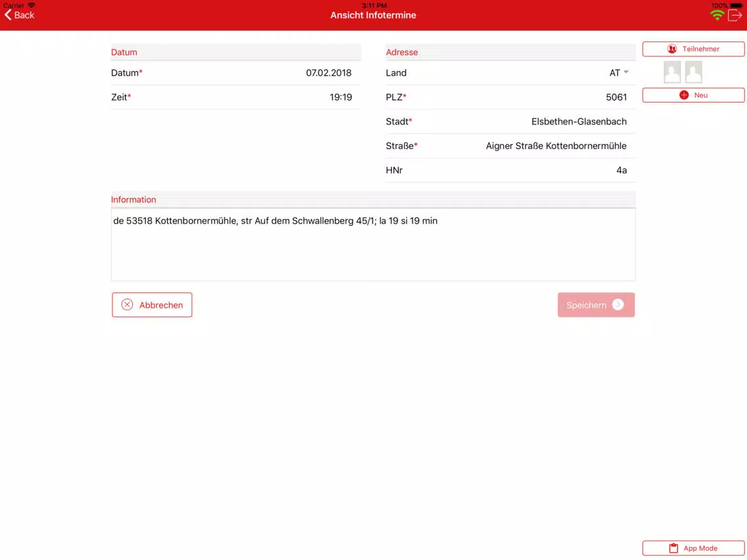Edit the Datum field 07.02.2018
747x560 pixels.
coord(235,73)
